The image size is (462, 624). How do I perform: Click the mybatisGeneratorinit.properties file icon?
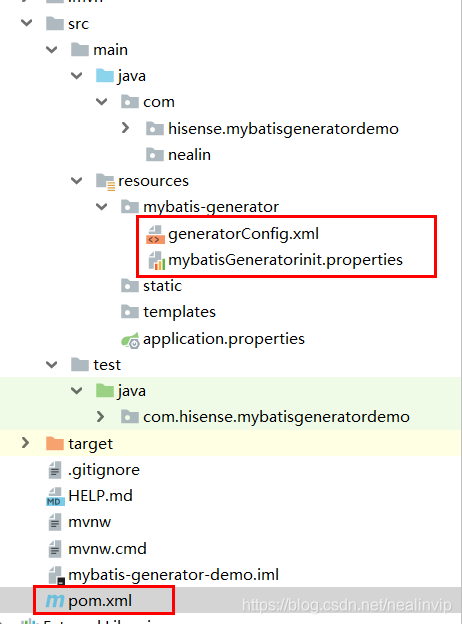(x=156, y=260)
